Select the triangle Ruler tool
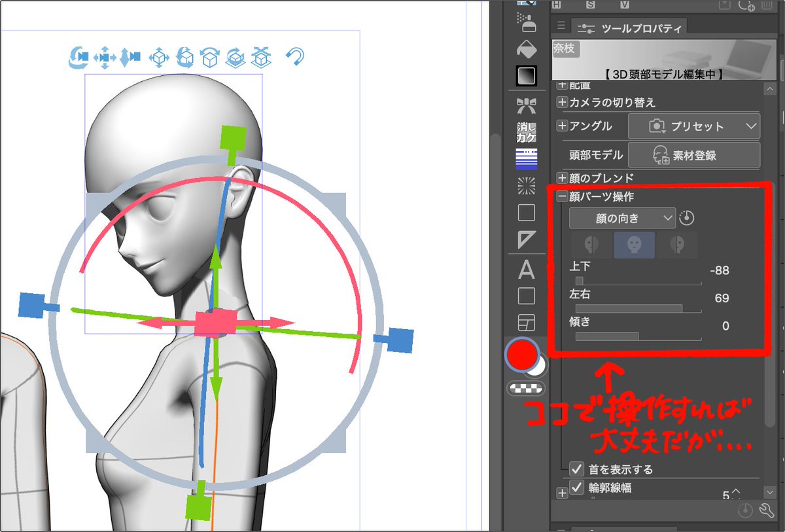Image resolution: width=785 pixels, height=532 pixels. [x=527, y=240]
